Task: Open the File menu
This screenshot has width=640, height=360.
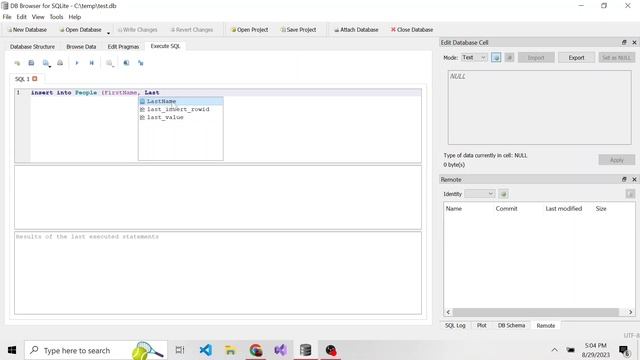Action: 7,17
